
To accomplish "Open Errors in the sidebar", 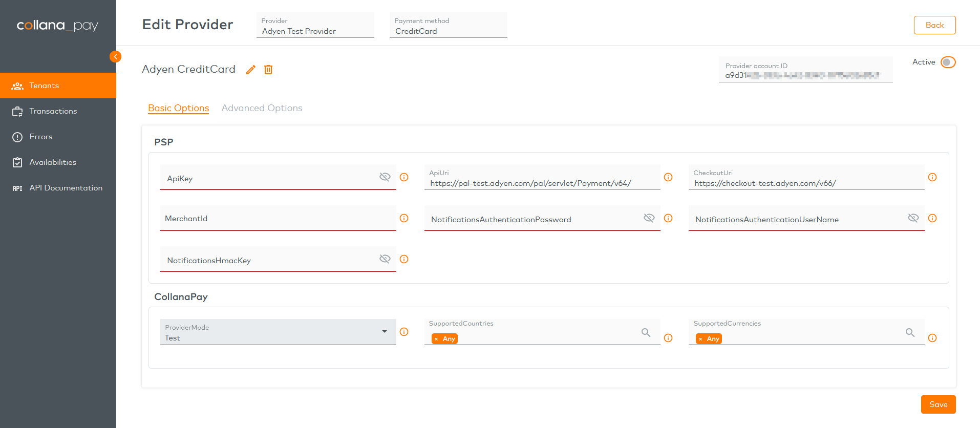I will [58, 137].
